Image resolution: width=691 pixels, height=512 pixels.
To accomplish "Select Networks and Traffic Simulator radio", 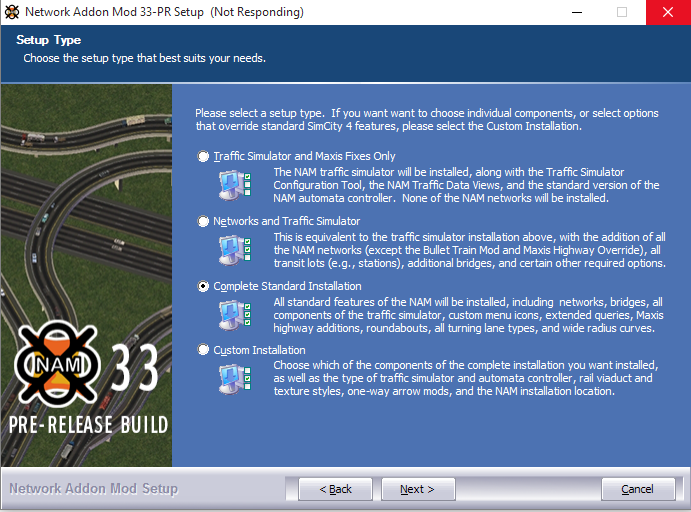I will click(x=203, y=221).
